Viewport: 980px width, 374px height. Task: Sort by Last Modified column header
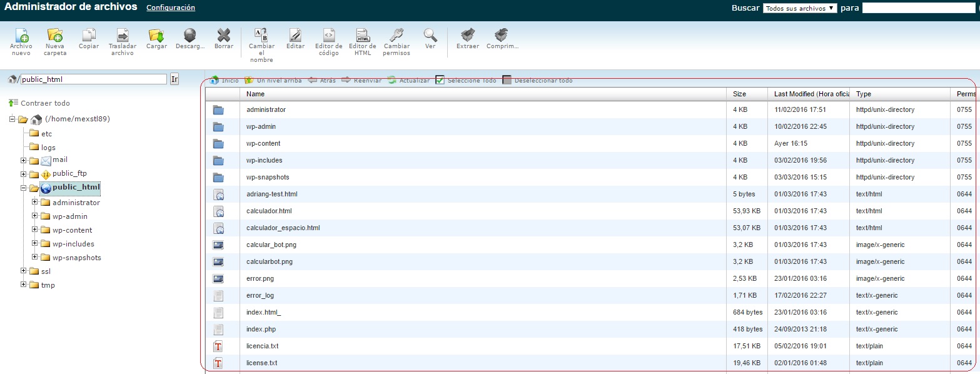point(809,94)
